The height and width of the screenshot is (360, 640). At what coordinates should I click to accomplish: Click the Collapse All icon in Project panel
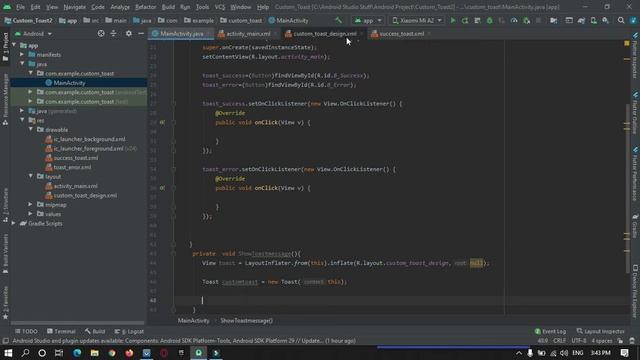[113, 33]
